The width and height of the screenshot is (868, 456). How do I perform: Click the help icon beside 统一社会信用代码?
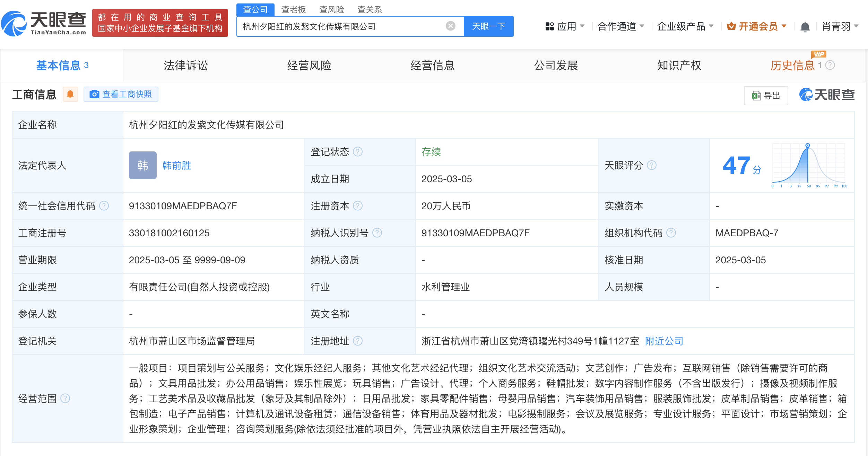(104, 206)
